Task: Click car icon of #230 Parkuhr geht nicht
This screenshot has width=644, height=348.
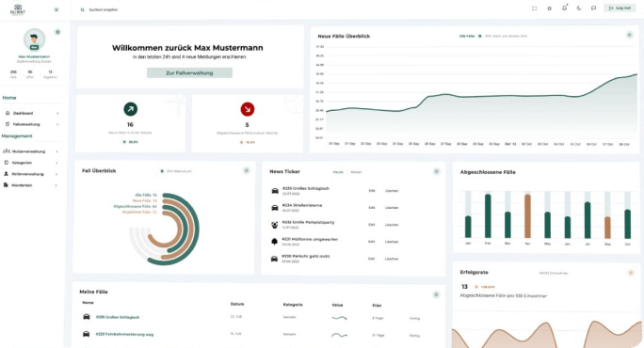Action: [274, 259]
